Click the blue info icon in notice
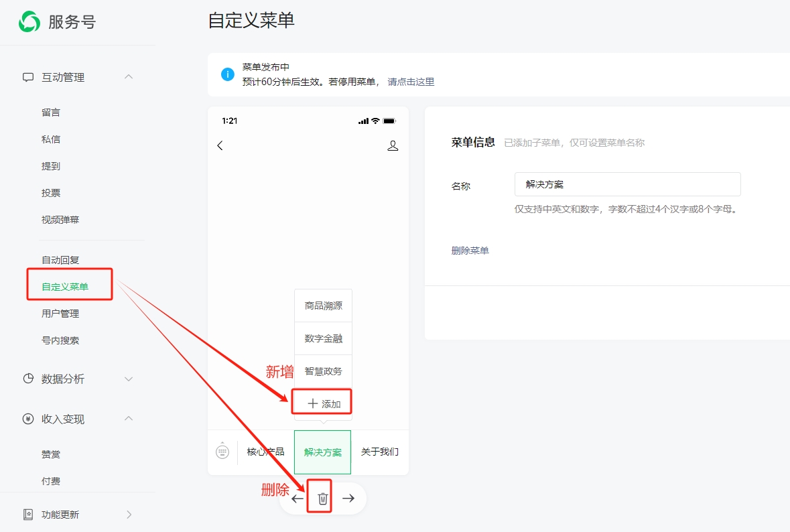The width and height of the screenshot is (790, 532). pyautogui.click(x=228, y=74)
